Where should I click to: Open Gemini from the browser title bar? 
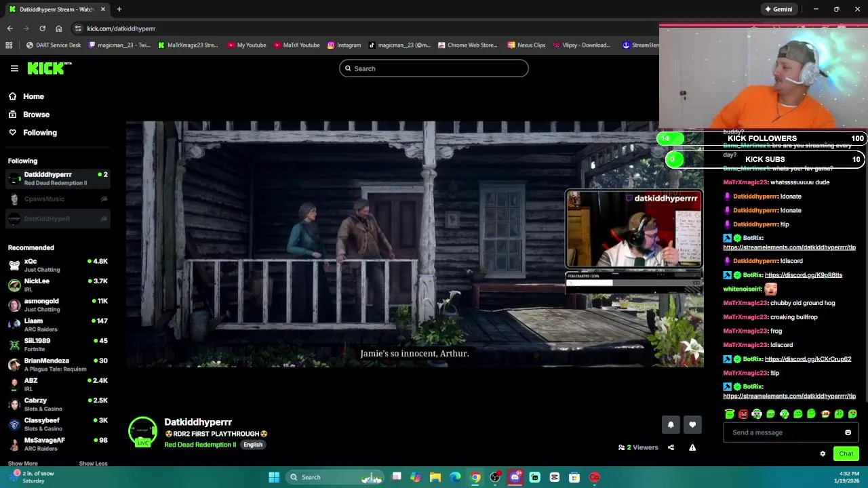[778, 9]
